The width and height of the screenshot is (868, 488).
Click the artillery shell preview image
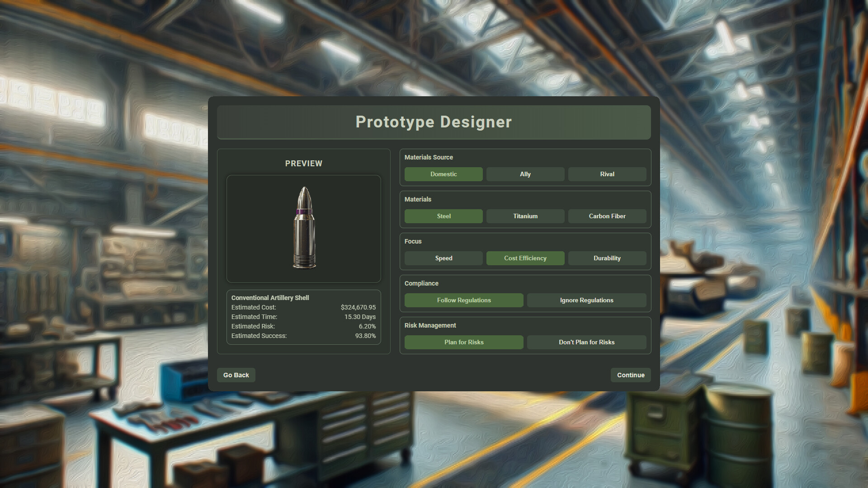point(304,228)
